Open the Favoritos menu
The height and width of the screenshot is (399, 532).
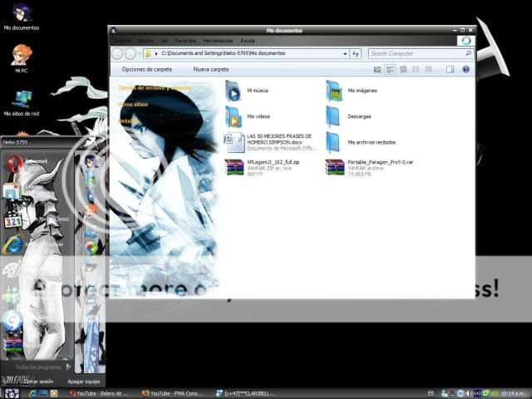point(185,41)
